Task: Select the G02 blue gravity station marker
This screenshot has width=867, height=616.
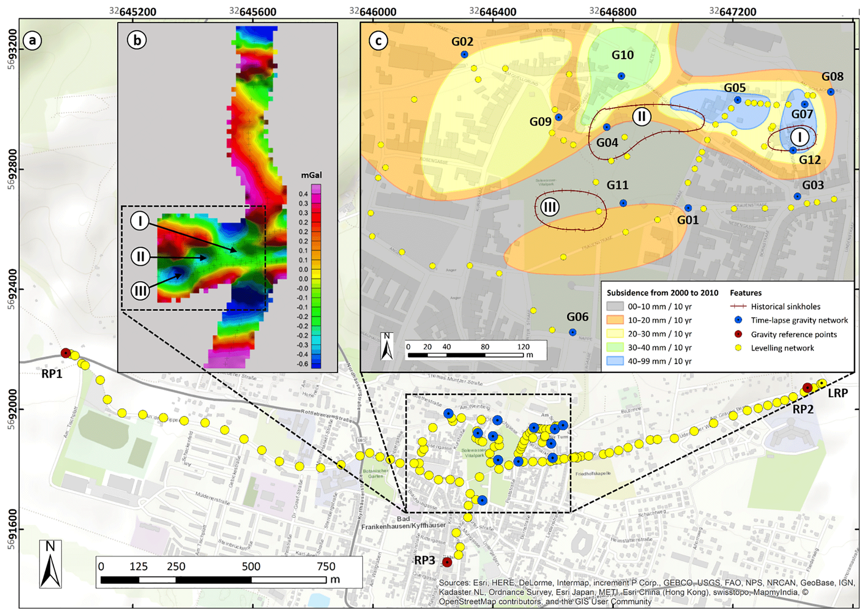Action: [464, 55]
